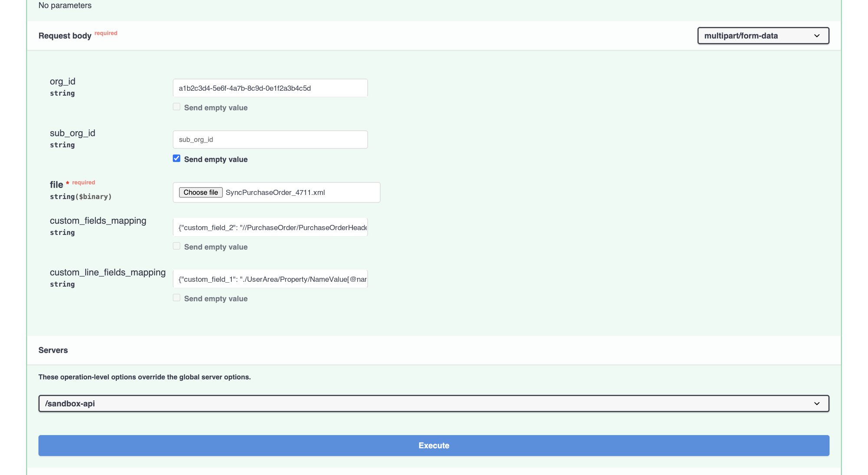Click the No parameters text
The height and width of the screenshot is (475, 868).
pos(65,6)
